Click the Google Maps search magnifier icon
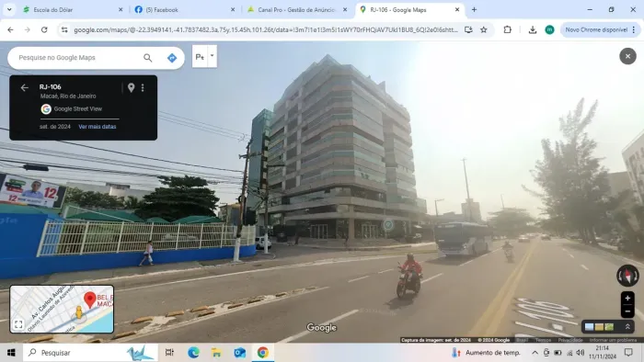This screenshot has height=362, width=644. [x=148, y=58]
